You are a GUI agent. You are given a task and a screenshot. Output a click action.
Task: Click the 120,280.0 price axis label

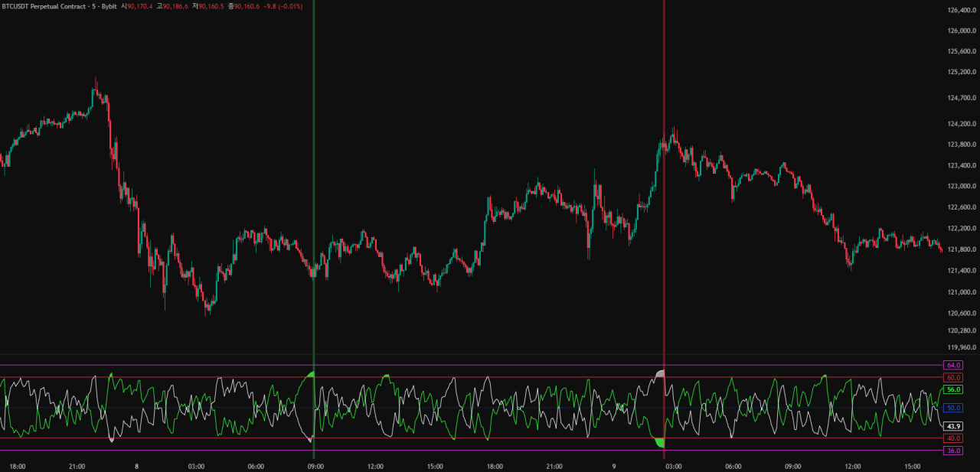click(x=960, y=330)
